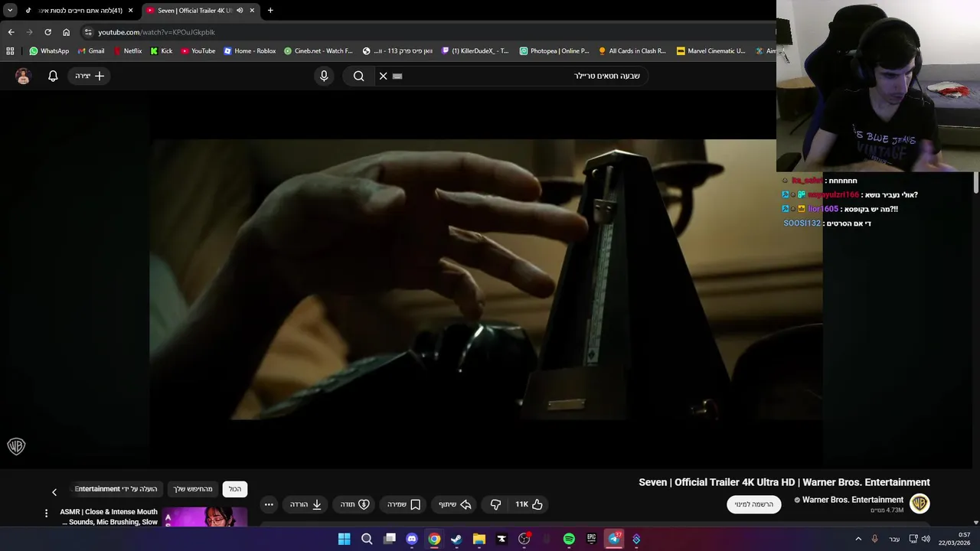Viewport: 980px width, 551px height.
Task: Open Windows taskbar search
Action: point(367,539)
